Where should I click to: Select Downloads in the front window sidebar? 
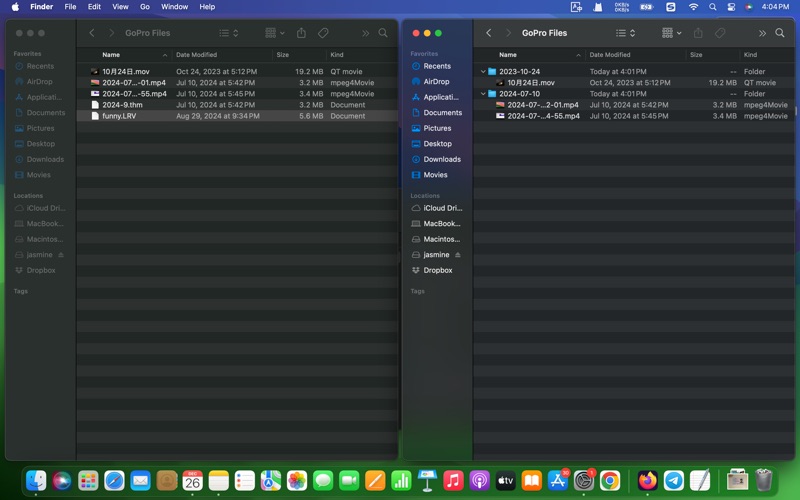[441, 159]
